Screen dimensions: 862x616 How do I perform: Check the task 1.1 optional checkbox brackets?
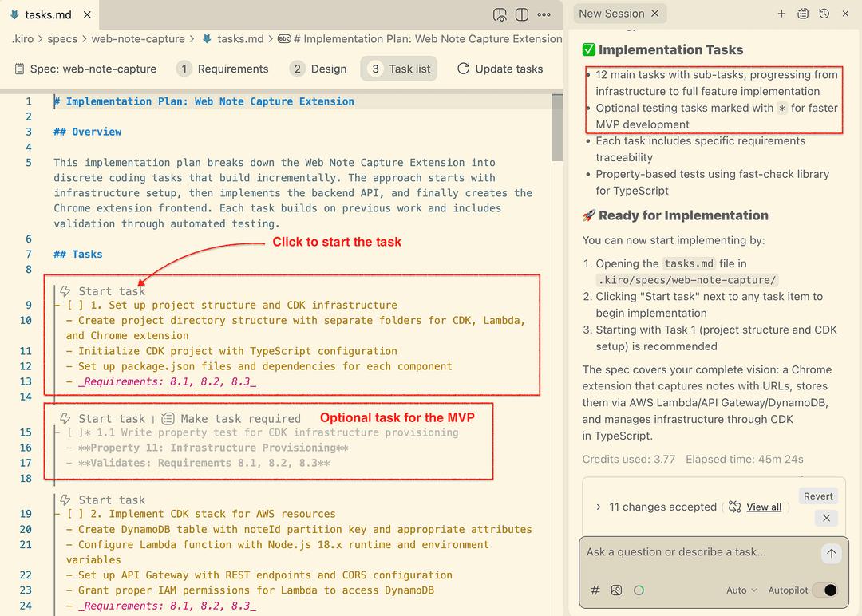(x=75, y=432)
